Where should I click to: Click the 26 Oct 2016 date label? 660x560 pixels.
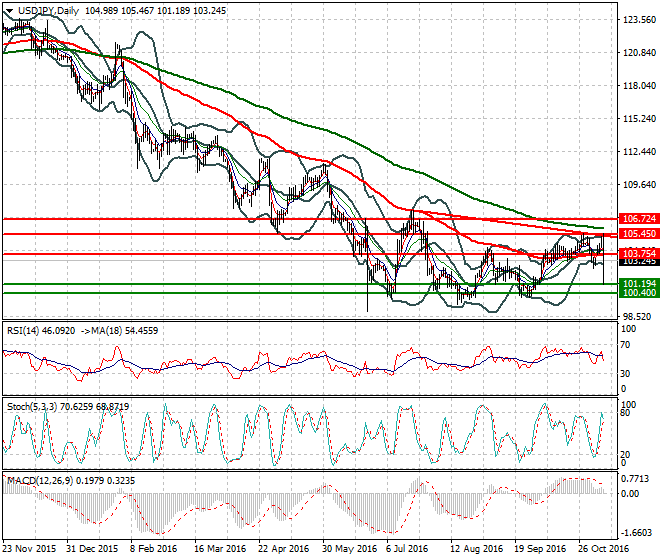604,549
